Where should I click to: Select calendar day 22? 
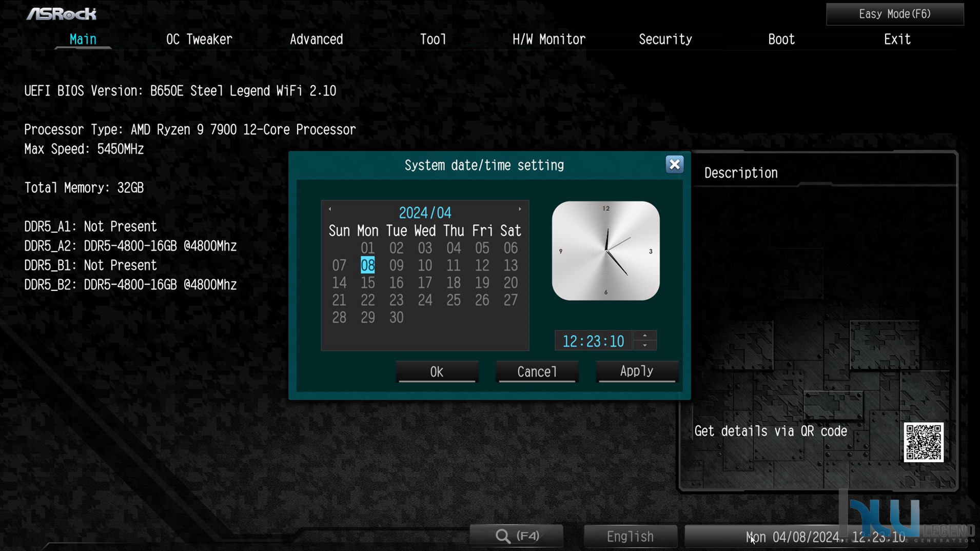pyautogui.click(x=367, y=301)
